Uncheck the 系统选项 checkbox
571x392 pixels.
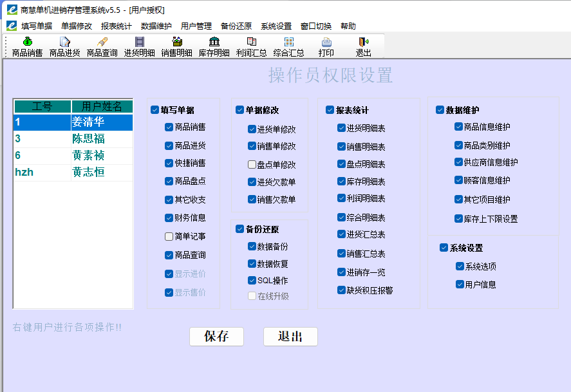click(460, 266)
